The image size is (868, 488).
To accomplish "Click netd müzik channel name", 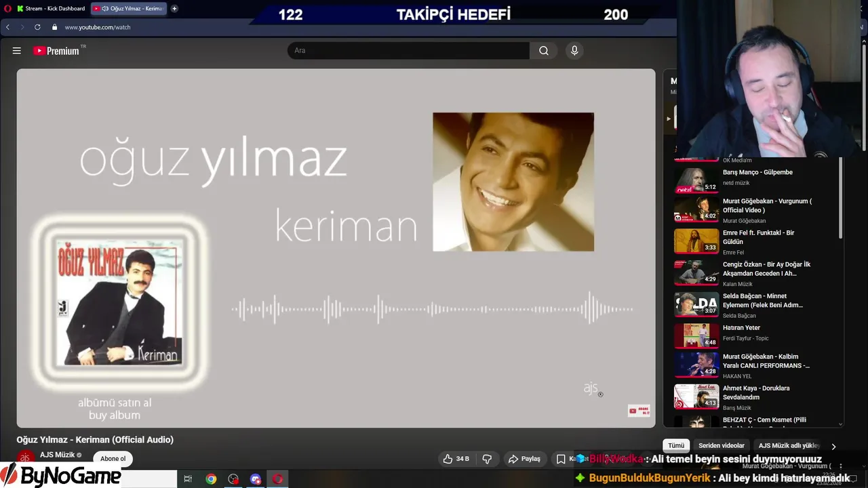I will tap(736, 183).
